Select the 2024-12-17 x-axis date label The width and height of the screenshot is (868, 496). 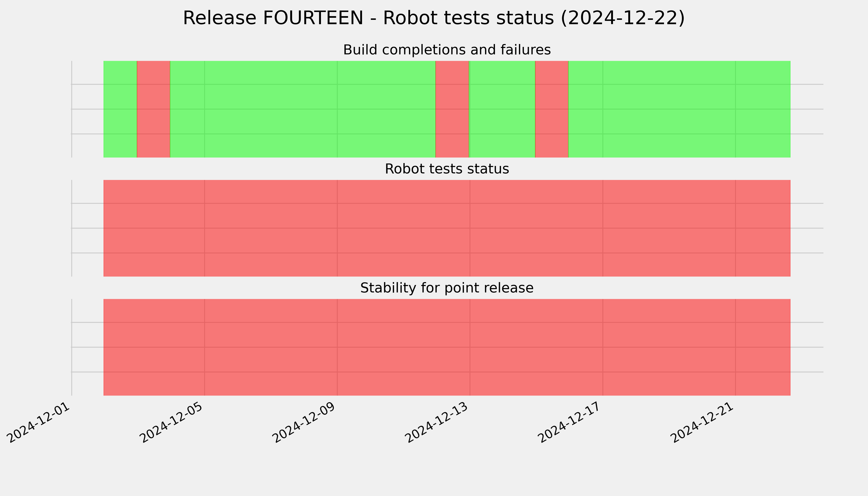(571, 422)
